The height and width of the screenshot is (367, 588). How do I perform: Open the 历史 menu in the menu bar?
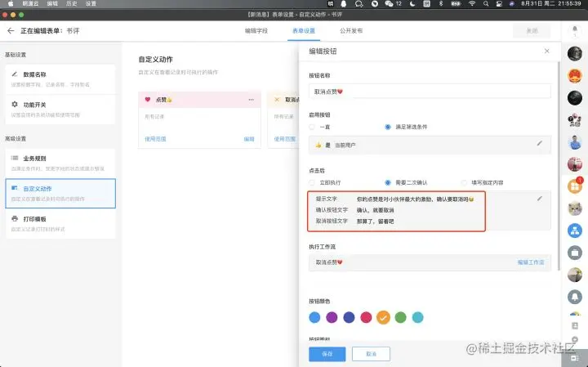tap(71, 4)
